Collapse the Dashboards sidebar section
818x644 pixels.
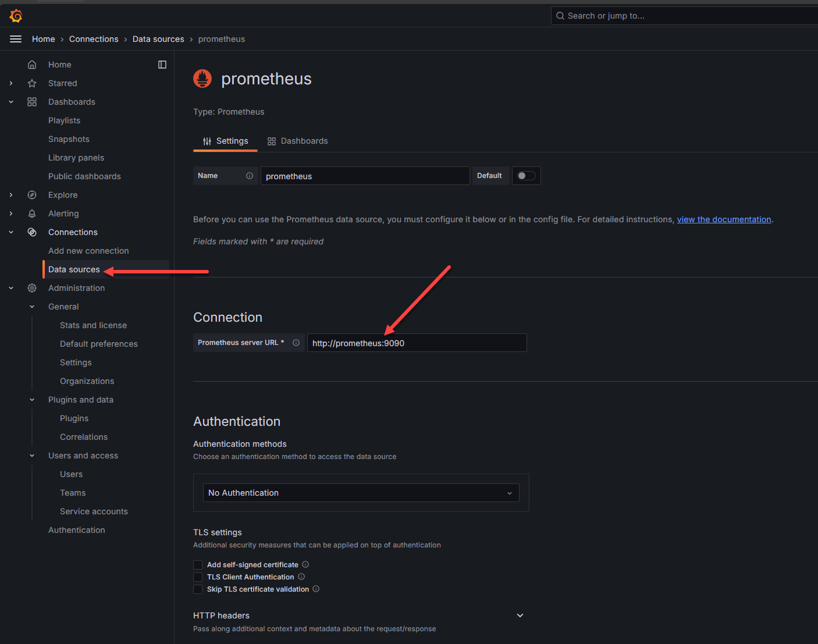coord(11,102)
